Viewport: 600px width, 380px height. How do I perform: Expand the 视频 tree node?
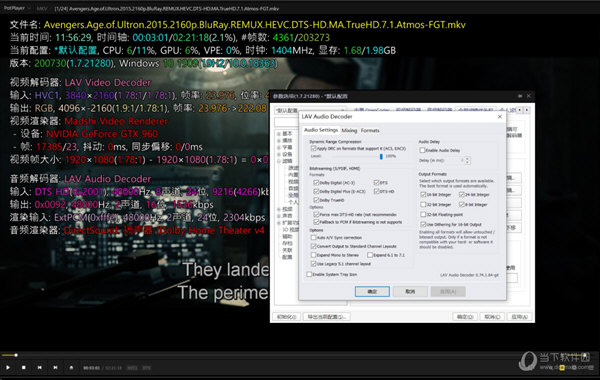pyautogui.click(x=279, y=209)
